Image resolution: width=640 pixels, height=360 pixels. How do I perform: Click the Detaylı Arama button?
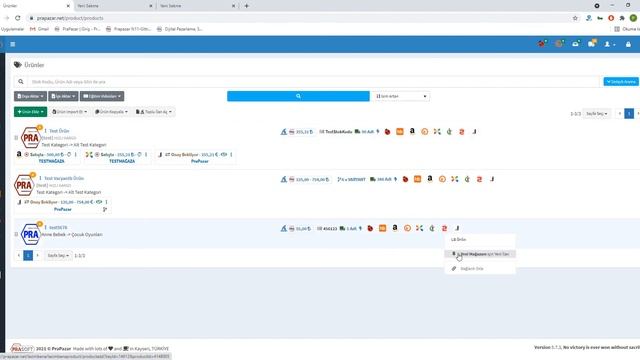621,82
